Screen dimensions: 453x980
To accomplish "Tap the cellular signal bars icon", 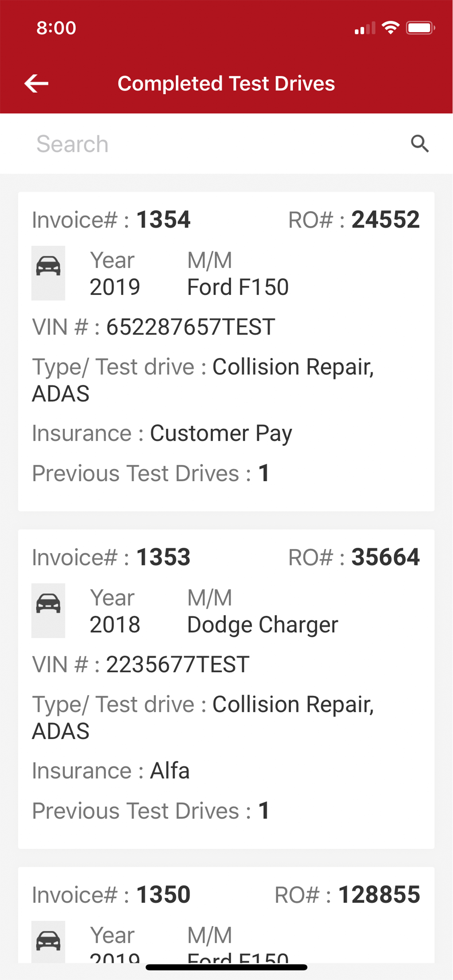I will point(365,28).
